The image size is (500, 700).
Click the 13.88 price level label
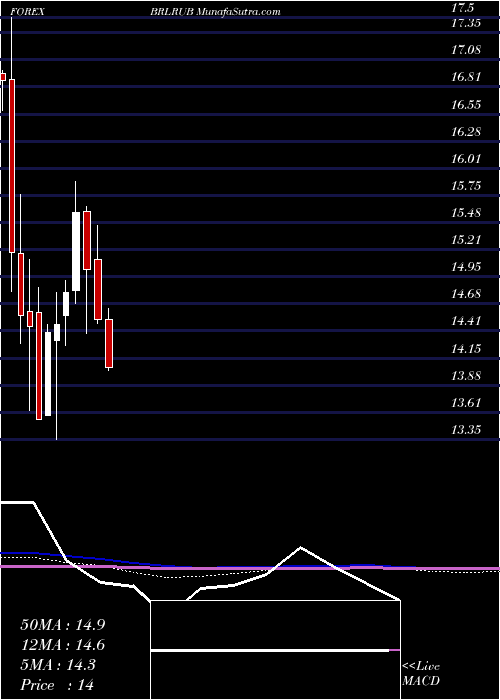pyautogui.click(x=466, y=375)
